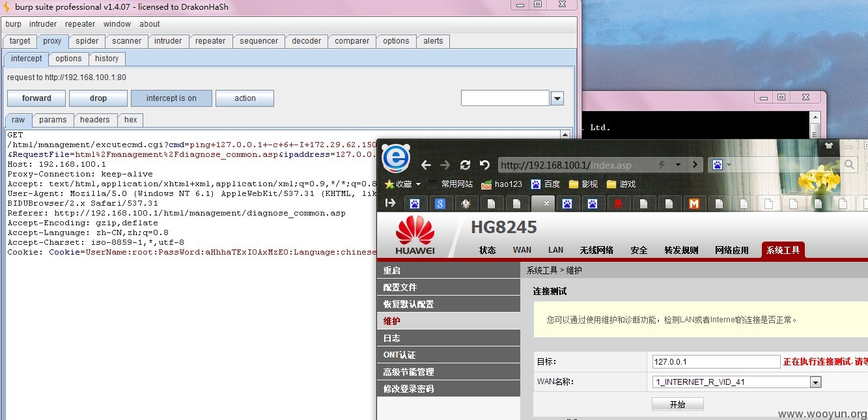Screen dimensions: 868x420
Task: Switch to the orange M browser tab
Action: (x=694, y=204)
